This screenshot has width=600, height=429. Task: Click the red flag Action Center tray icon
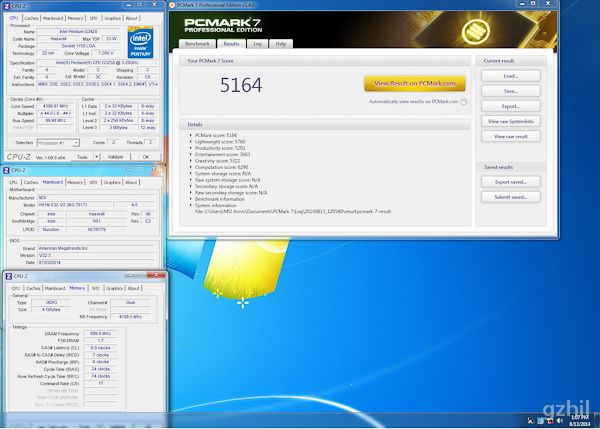(x=550, y=421)
